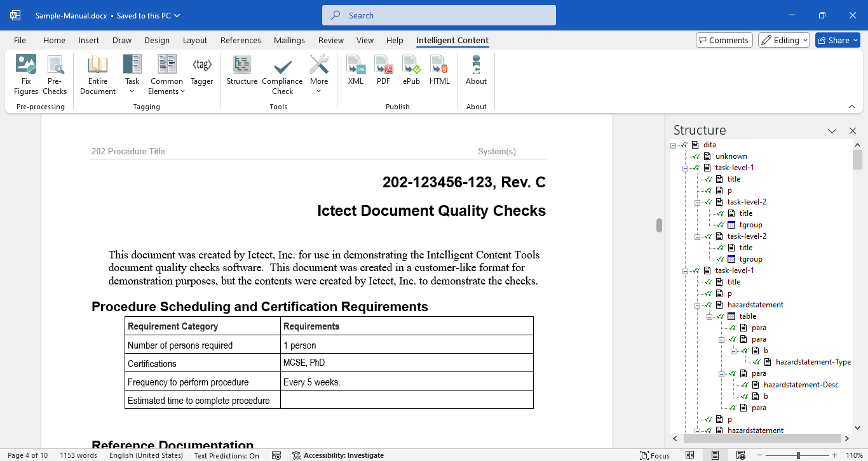Switch to the Intelligent Content tab
Viewport: 868px width, 461px height.
click(452, 40)
